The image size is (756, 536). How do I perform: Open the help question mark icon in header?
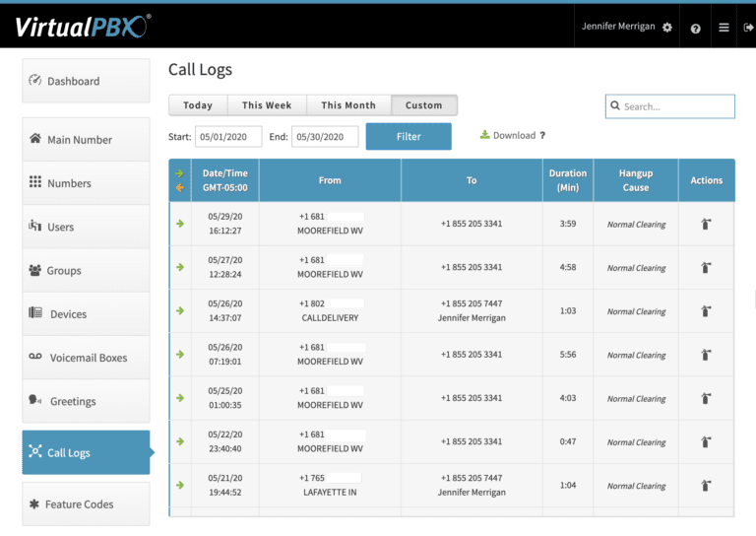coord(696,29)
